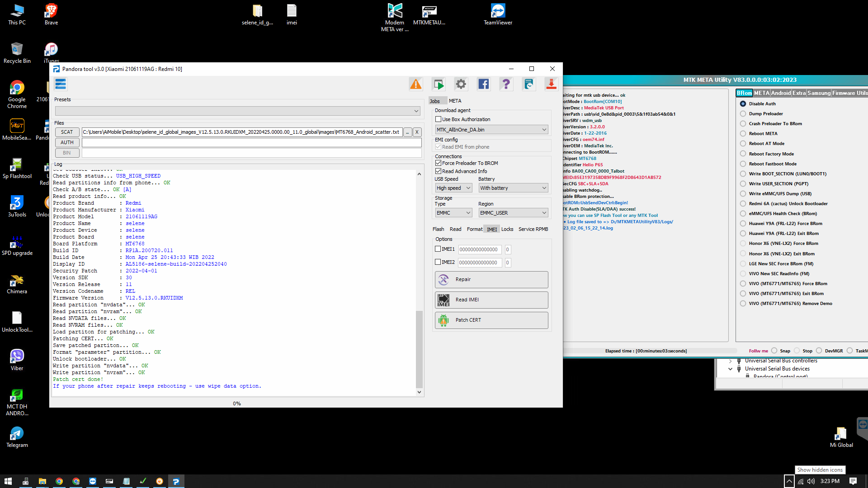Click the AUTH file button
This screenshot has width=868, height=488.
pos(67,142)
